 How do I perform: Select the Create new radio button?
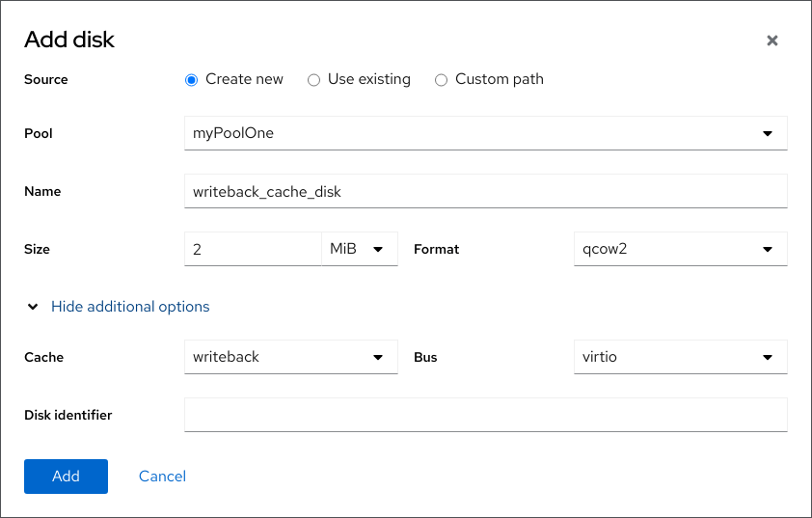click(x=191, y=80)
